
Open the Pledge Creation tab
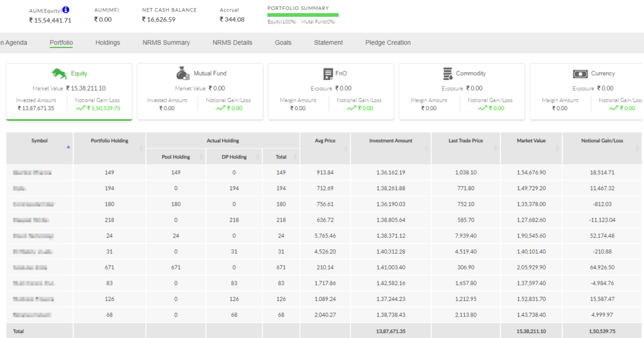pos(387,42)
